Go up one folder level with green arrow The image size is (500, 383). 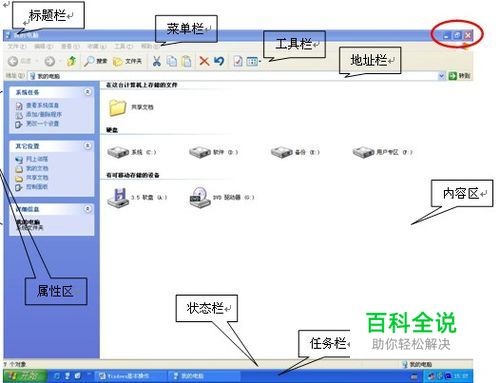coord(71,61)
